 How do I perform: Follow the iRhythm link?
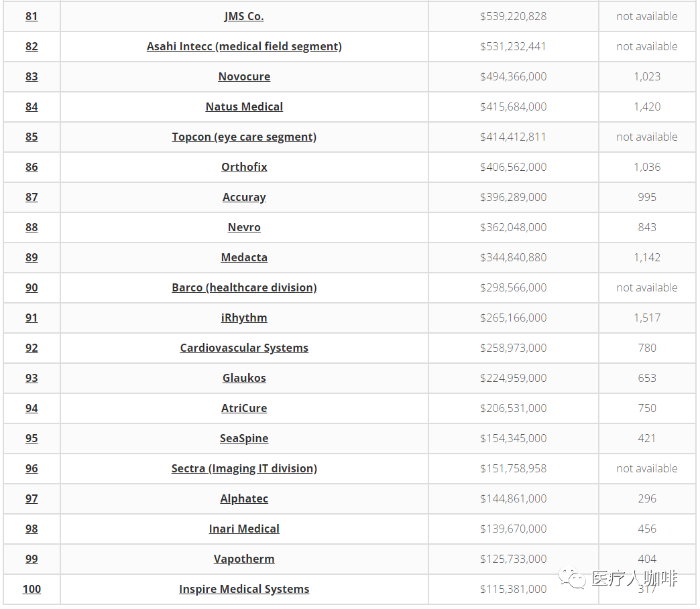[244, 318]
